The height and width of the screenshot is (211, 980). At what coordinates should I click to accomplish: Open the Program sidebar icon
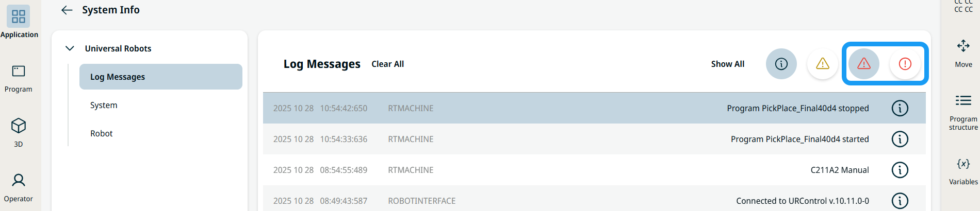coord(19,72)
